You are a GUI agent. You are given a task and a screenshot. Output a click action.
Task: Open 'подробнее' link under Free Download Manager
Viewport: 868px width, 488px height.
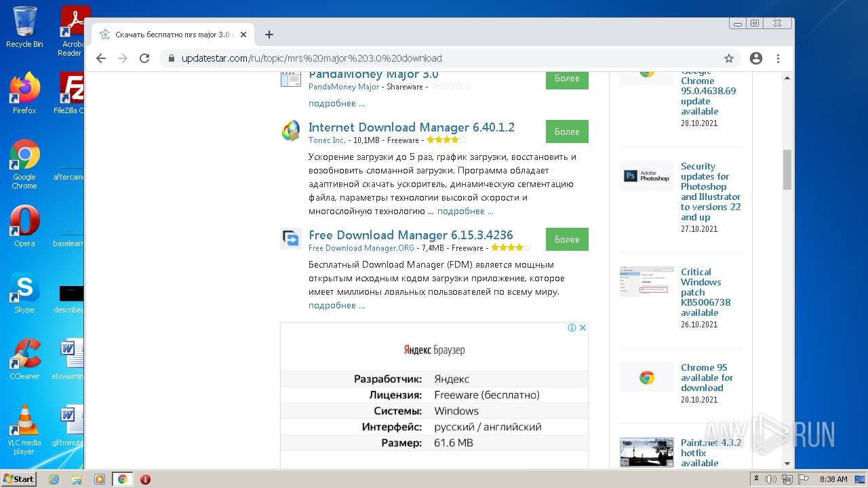(336, 305)
